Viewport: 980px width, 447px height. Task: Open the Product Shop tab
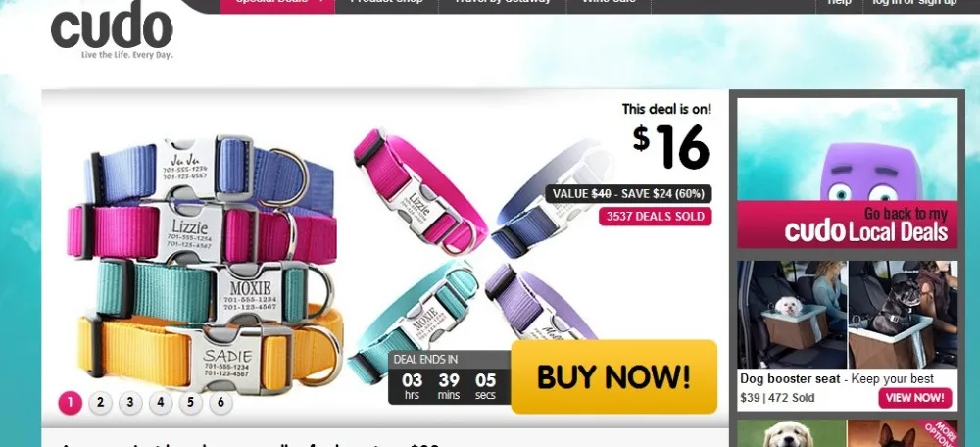pyautogui.click(x=387, y=4)
